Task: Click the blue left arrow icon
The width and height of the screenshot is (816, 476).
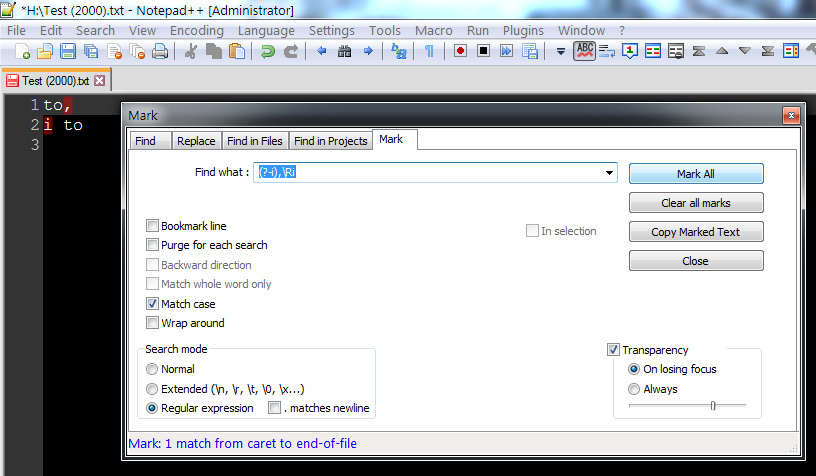Action: (322, 51)
